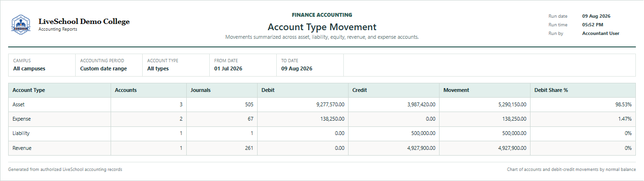
Task: Click the LiveSchool Demo College title
Action: [84, 22]
